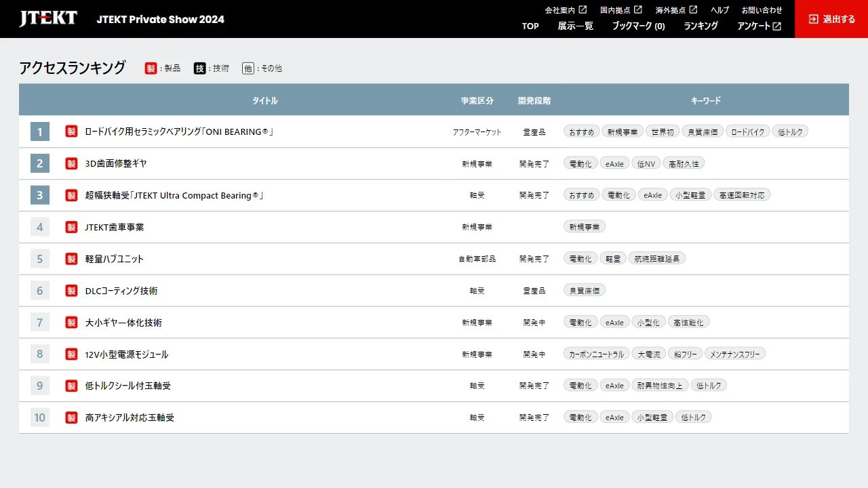
Task: Open ブックマーク (0) menu item
Action: 638,26
